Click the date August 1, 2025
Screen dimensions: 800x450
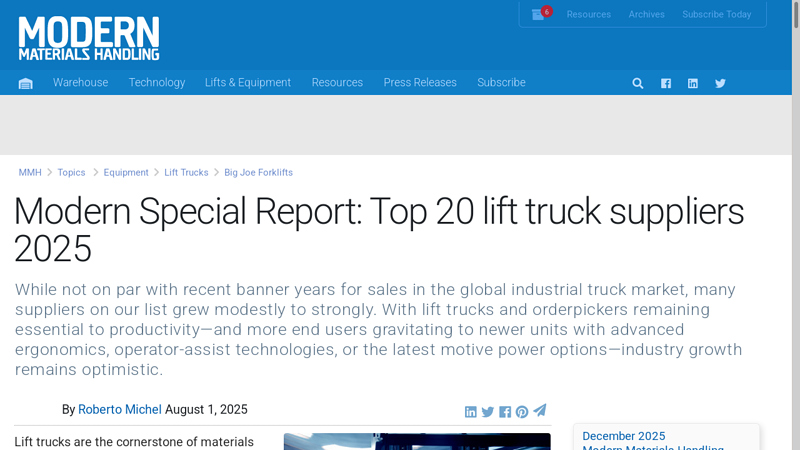(206, 410)
